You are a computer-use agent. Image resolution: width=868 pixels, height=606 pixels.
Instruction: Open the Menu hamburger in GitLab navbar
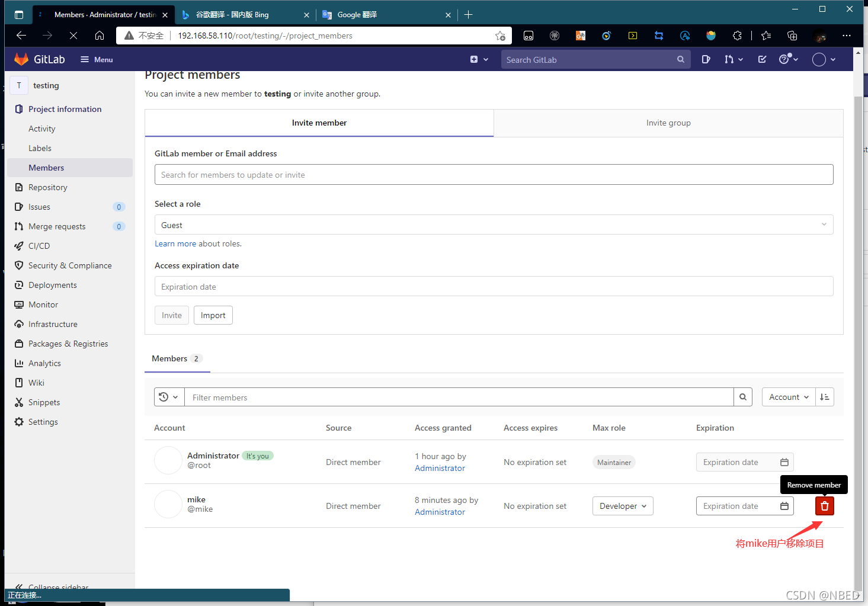coord(97,60)
